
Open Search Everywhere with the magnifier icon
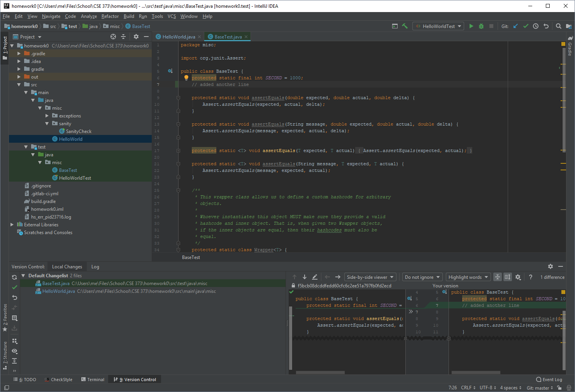pyautogui.click(x=558, y=26)
